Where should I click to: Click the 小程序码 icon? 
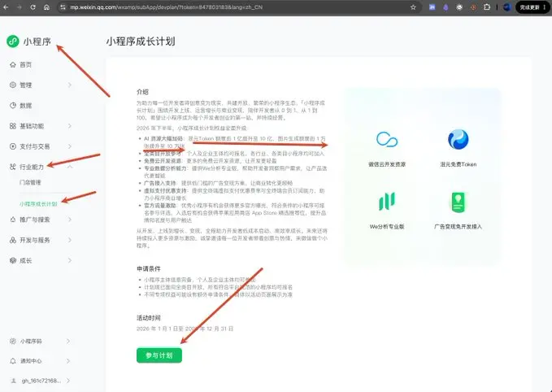[x=13, y=342]
